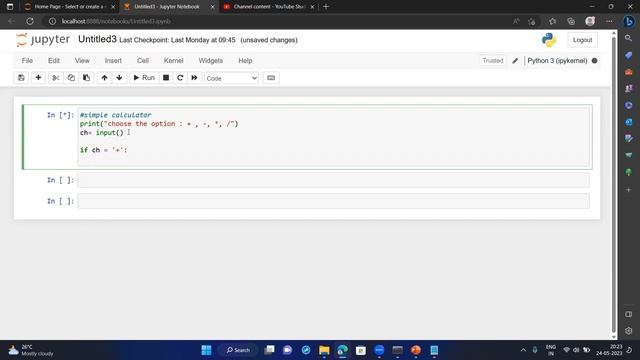Open the cell type Code dropdown
This screenshot has height=360, width=640.
231,78
